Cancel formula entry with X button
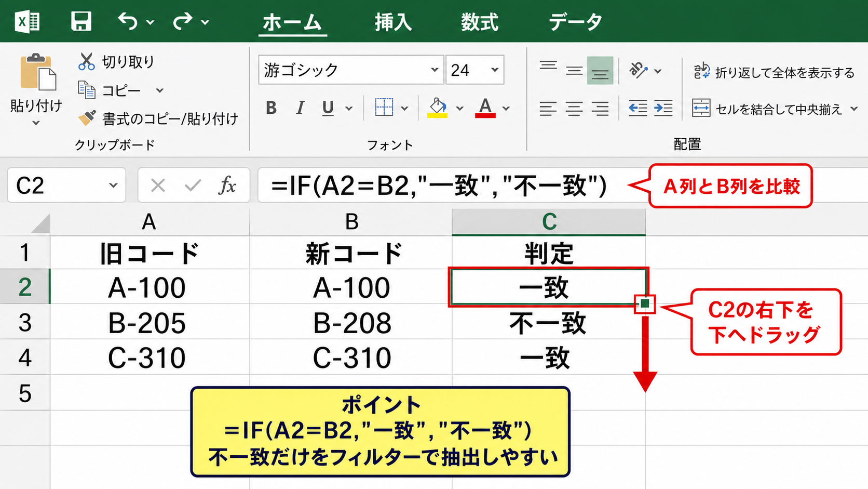This screenshot has height=489, width=868. pyautogui.click(x=158, y=186)
